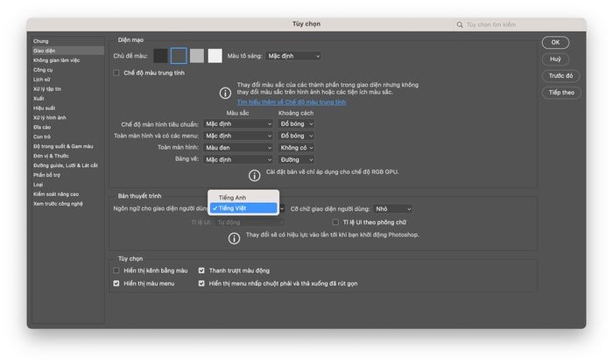Toggle Tỉ lệ UI theo phông chữ checkbox
The width and height of the screenshot is (613, 364).
tap(335, 222)
